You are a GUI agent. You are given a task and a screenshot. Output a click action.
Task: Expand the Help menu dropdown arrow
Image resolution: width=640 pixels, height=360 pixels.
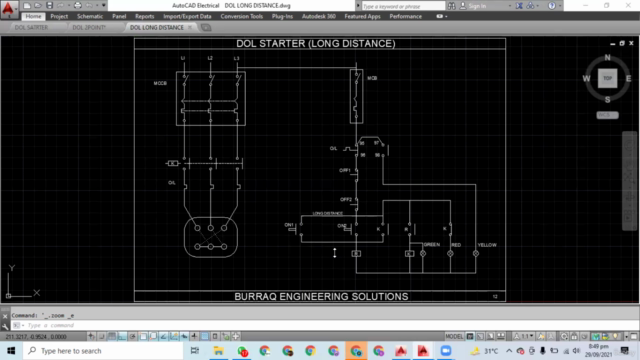point(560,6)
